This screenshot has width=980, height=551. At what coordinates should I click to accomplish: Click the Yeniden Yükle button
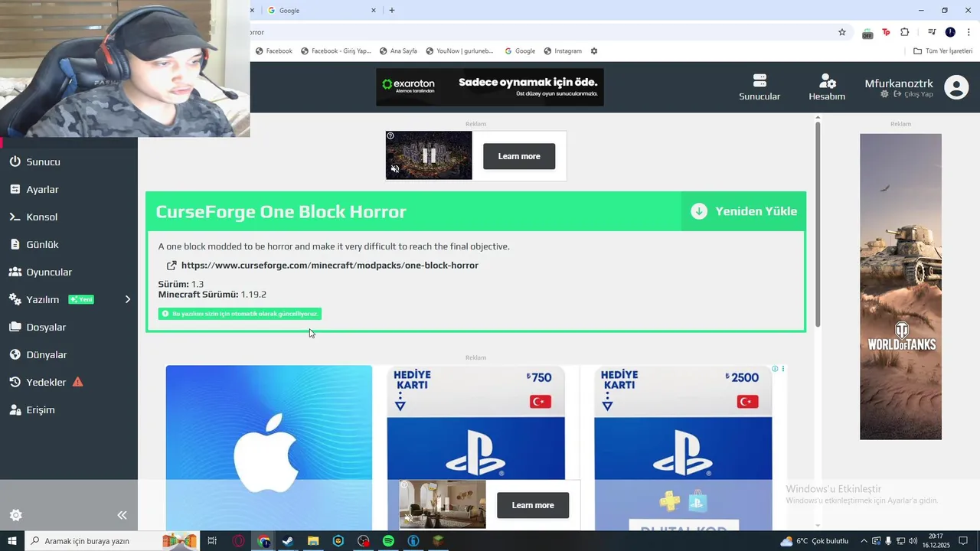point(743,211)
